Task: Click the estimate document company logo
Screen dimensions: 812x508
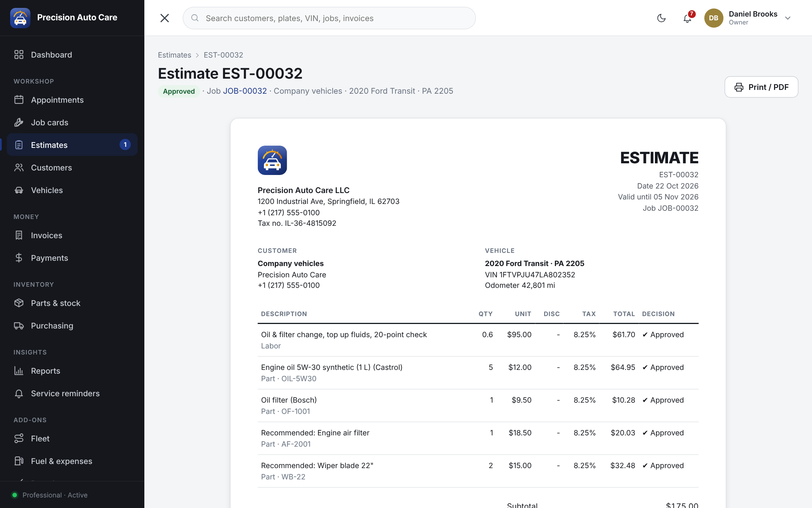Action: click(x=272, y=160)
